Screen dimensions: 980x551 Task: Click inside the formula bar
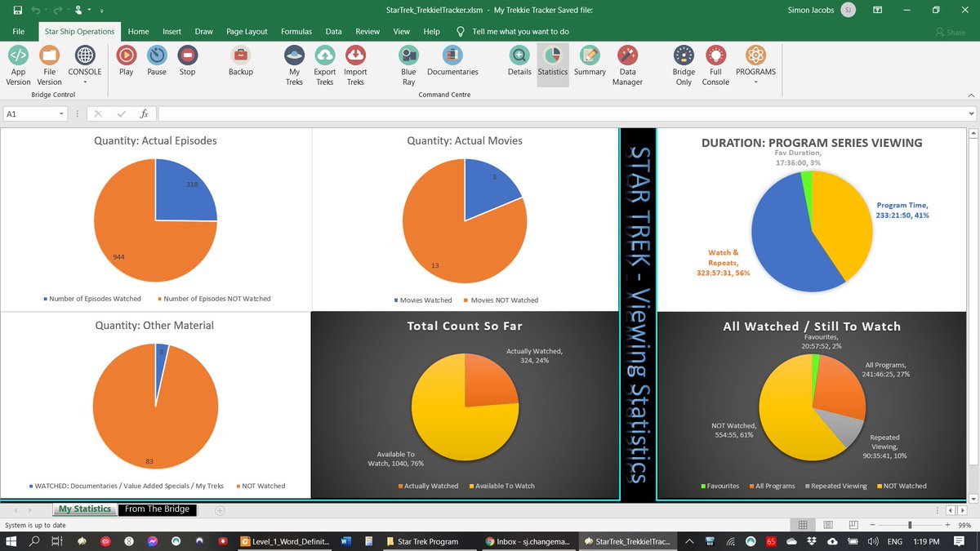[561, 114]
